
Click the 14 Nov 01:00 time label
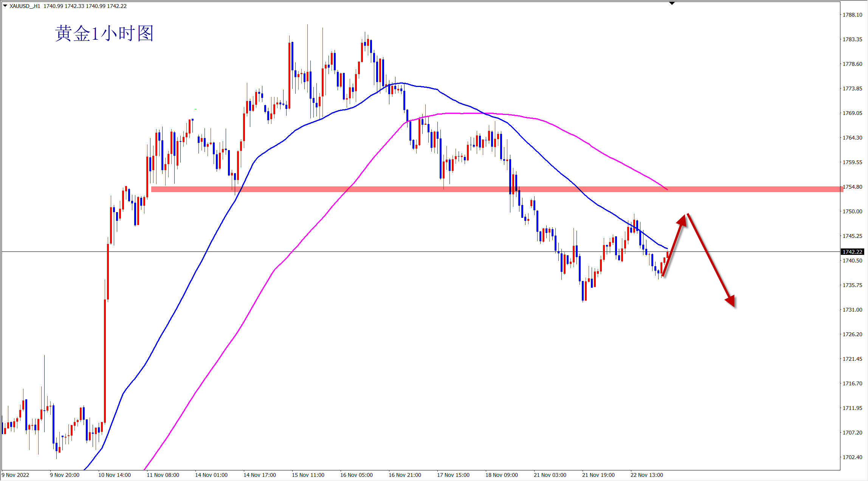click(x=211, y=475)
